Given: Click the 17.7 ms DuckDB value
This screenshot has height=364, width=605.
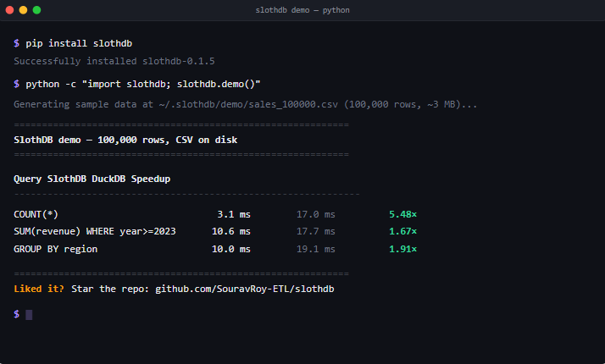Looking at the screenshot, I should (315, 231).
